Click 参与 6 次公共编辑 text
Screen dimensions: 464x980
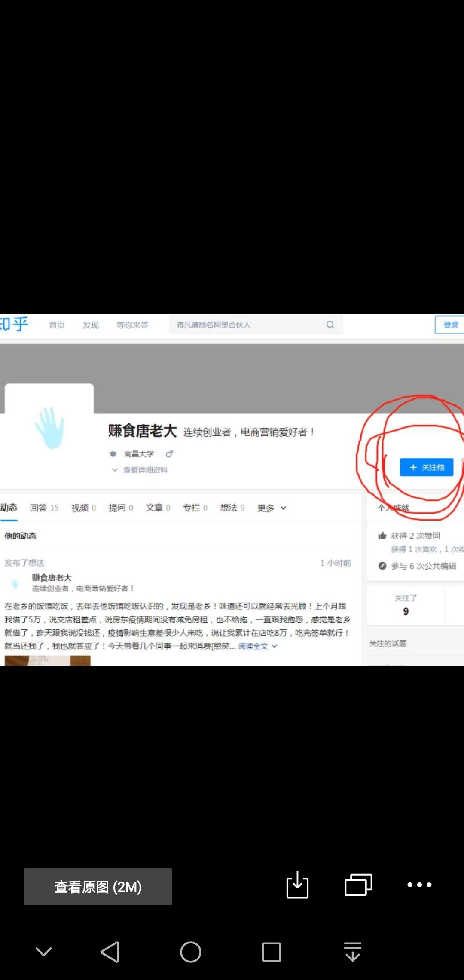[x=424, y=566]
